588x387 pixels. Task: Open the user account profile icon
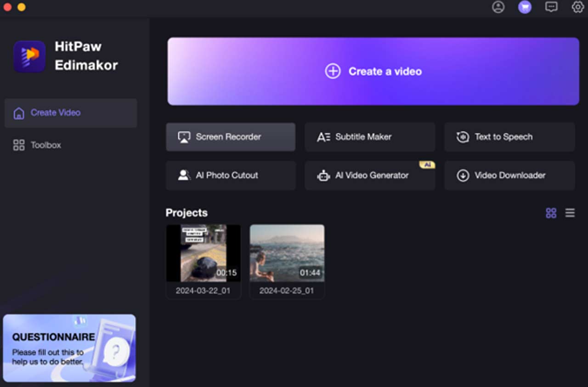498,7
